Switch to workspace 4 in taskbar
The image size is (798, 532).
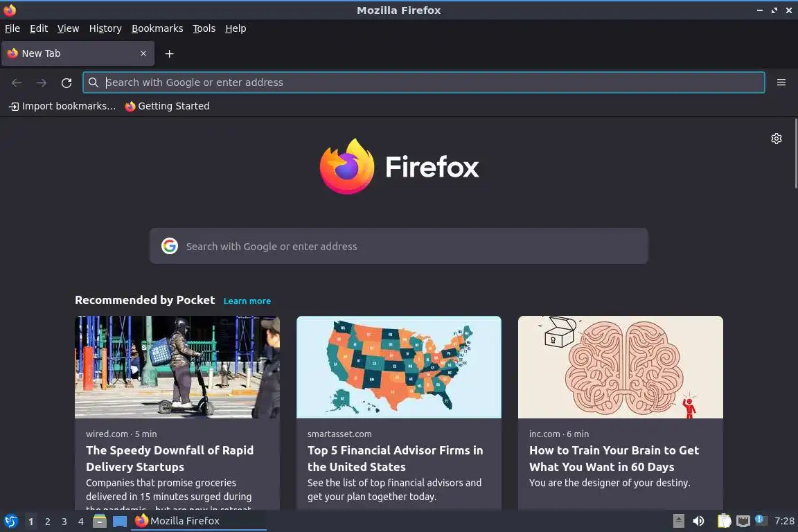[80, 522]
